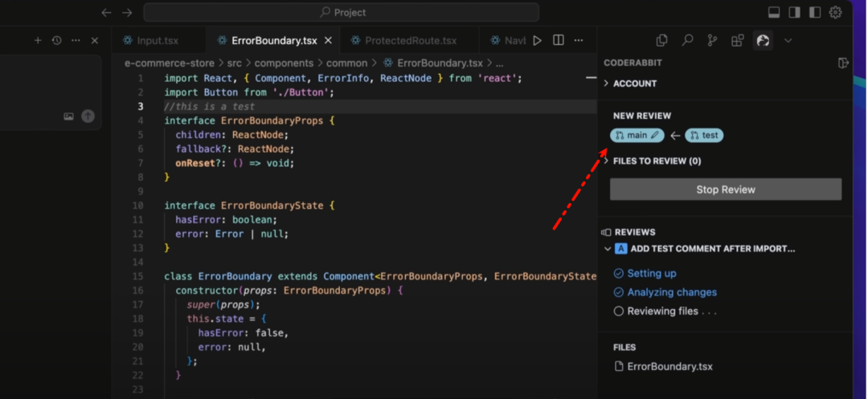Switch to the Input.tsx tab

click(157, 40)
